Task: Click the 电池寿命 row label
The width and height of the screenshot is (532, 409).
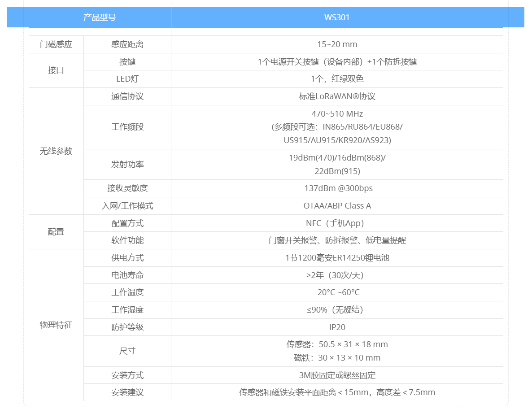Action: (127, 275)
